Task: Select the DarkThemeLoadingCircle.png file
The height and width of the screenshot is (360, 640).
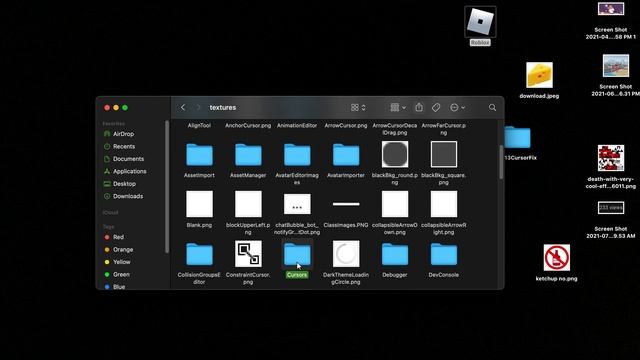Action: [x=346, y=254]
